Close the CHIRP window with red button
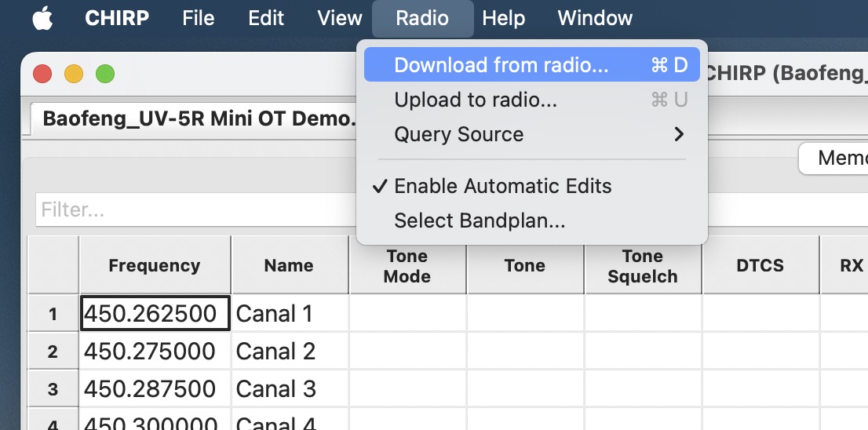The image size is (868, 430). tap(42, 74)
